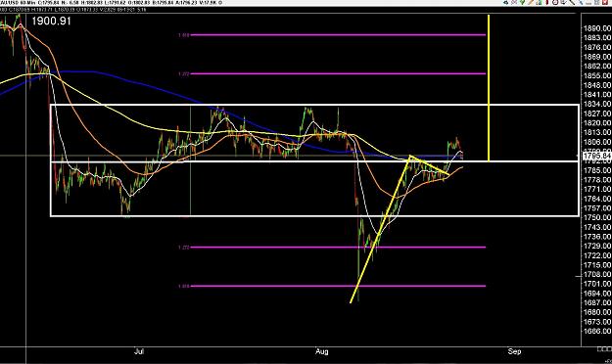Click the Aug label on time axis
This screenshot has width=612, height=364.
click(x=321, y=351)
